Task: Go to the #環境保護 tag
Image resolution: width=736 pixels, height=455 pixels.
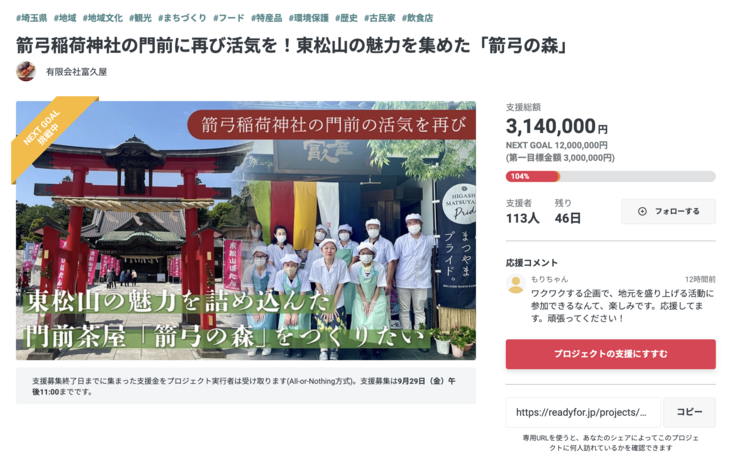Action: click(x=308, y=18)
